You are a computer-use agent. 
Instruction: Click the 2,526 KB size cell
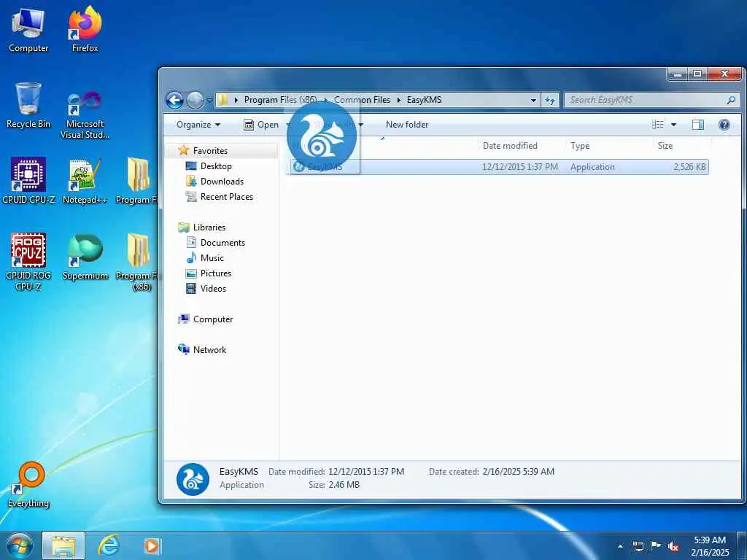pyautogui.click(x=689, y=167)
